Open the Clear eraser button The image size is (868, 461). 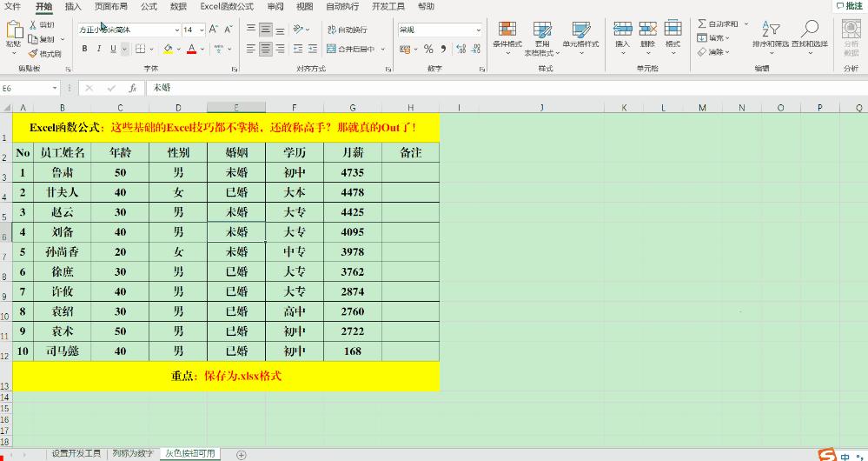[713, 52]
